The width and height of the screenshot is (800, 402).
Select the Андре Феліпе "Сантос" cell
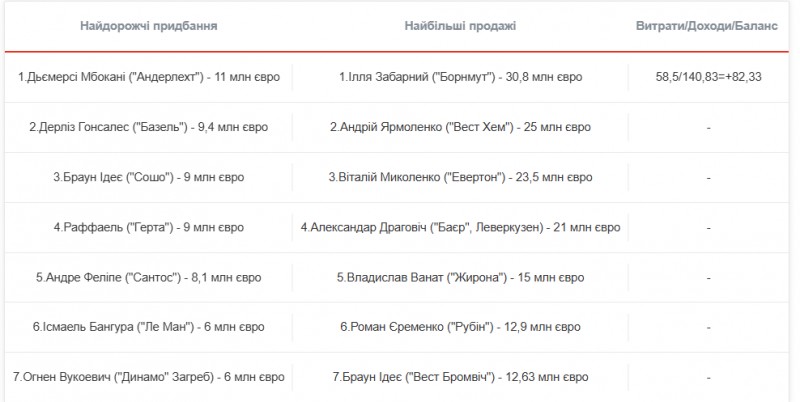149,277
